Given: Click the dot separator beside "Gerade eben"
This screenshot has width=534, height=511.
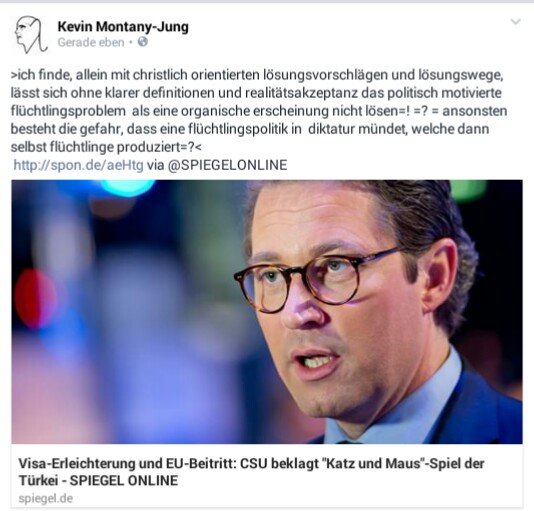Looking at the screenshot, I should point(131,43).
